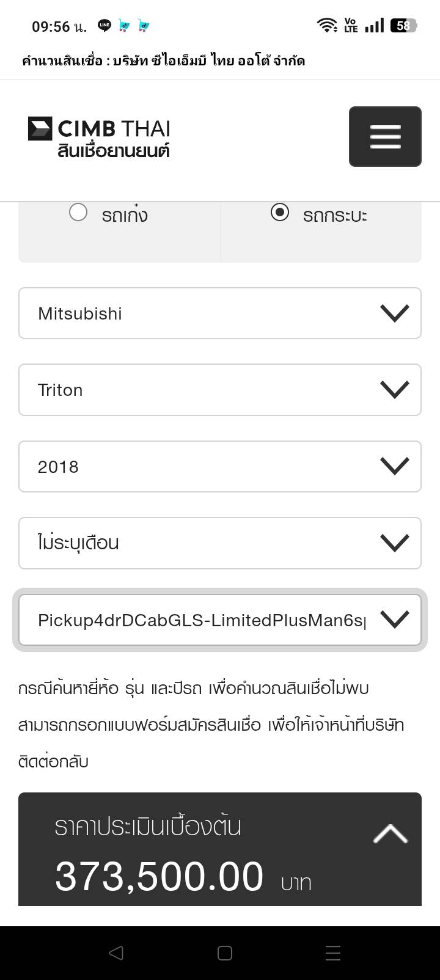Image resolution: width=440 pixels, height=980 pixels.
Task: Select the รถกระบะ radio button
Action: [x=280, y=213]
